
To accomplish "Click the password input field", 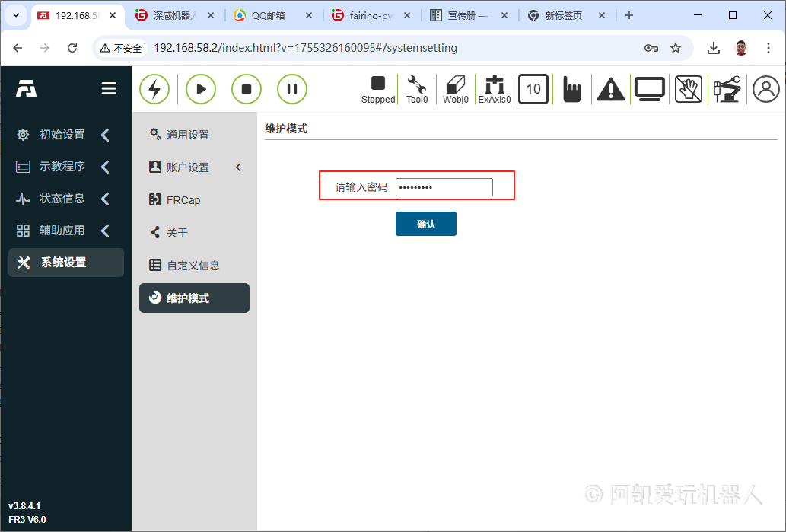I will point(444,187).
